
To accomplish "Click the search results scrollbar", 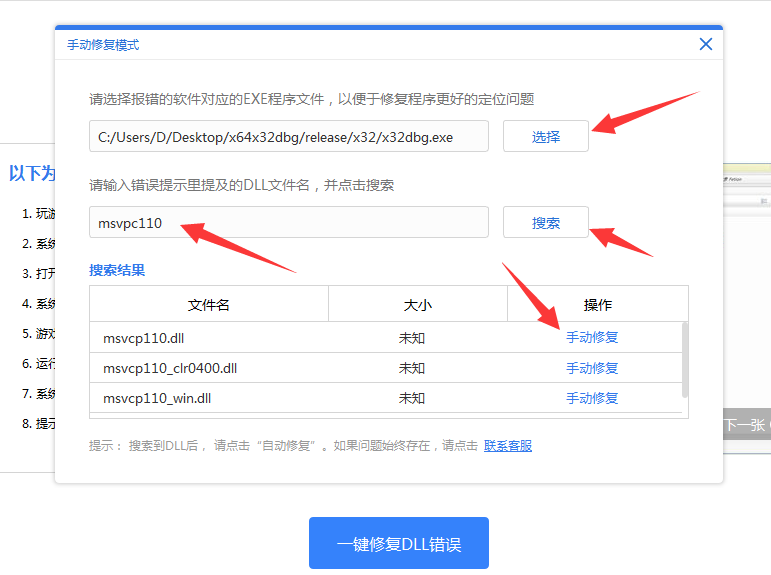I will click(684, 360).
